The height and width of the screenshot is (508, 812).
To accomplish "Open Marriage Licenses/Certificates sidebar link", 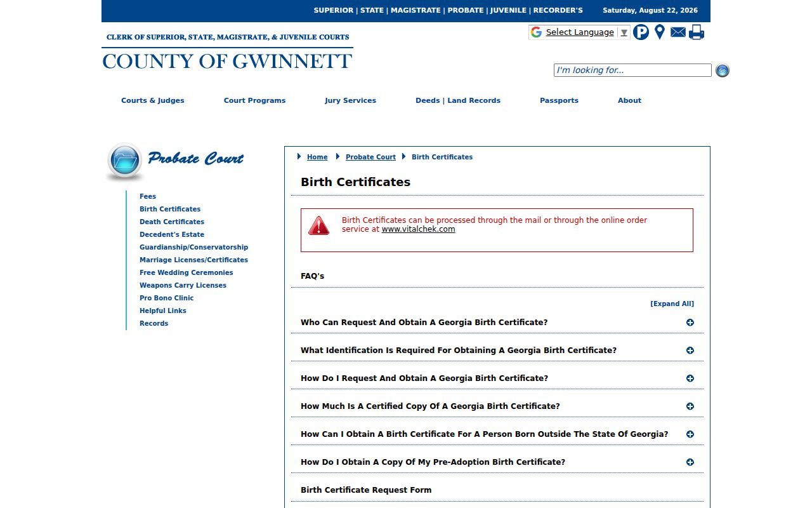I will point(193,260).
